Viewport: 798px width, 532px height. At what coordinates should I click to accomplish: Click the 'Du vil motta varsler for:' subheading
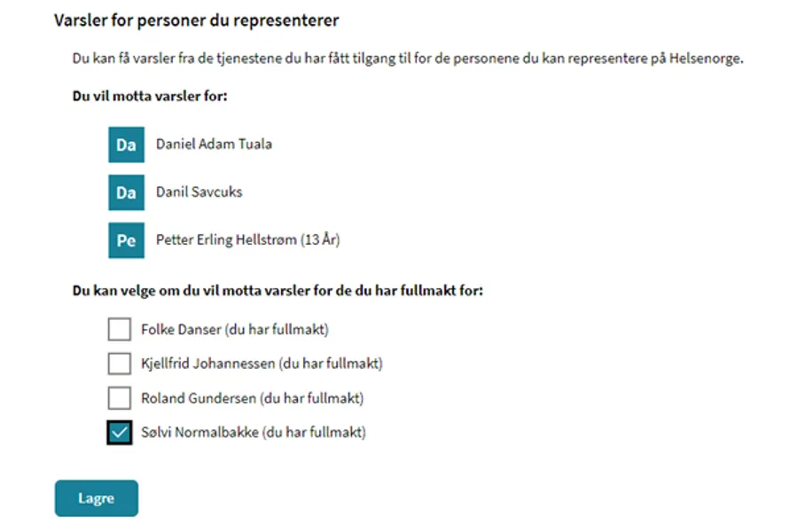[x=150, y=96]
